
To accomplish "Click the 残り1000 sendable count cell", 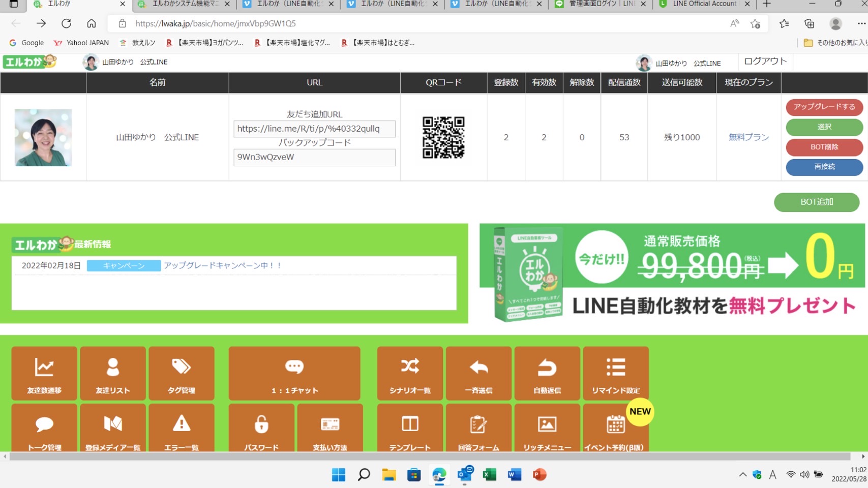I will (682, 137).
